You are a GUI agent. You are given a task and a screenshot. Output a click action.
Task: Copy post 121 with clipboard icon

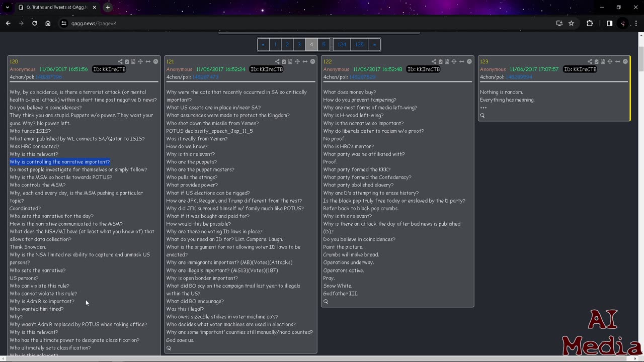click(x=284, y=61)
